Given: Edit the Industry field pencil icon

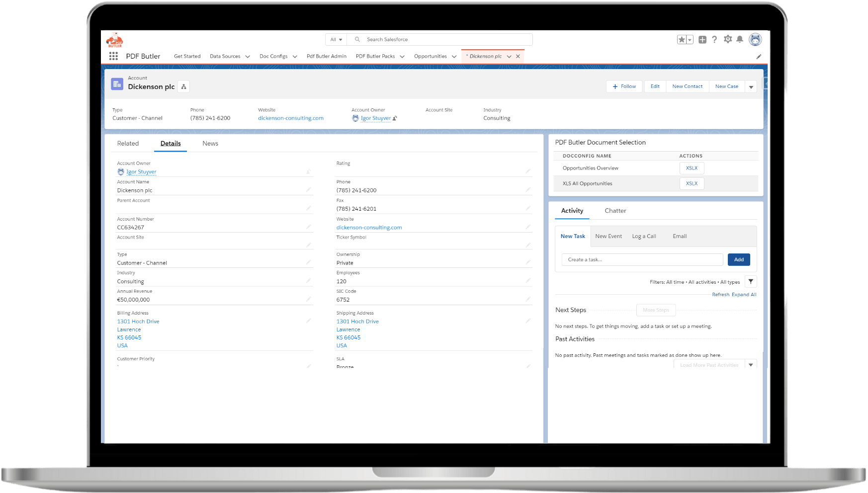Looking at the screenshot, I should click(308, 281).
